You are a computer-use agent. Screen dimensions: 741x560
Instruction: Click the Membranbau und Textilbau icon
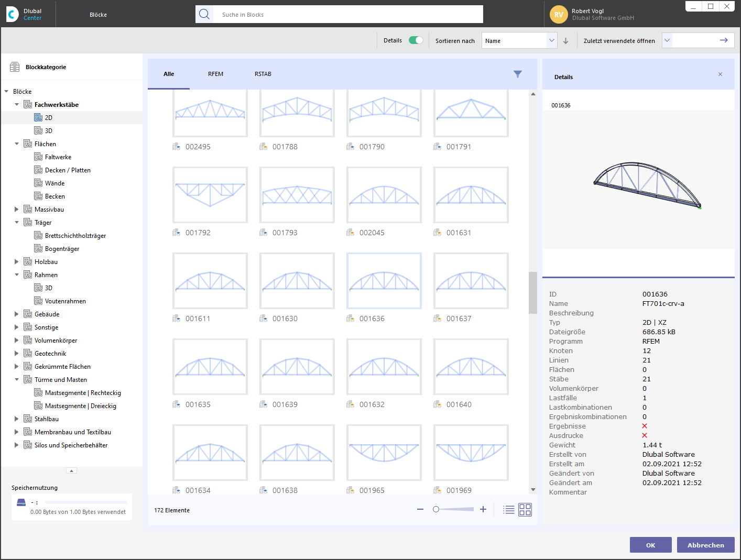[28, 432]
